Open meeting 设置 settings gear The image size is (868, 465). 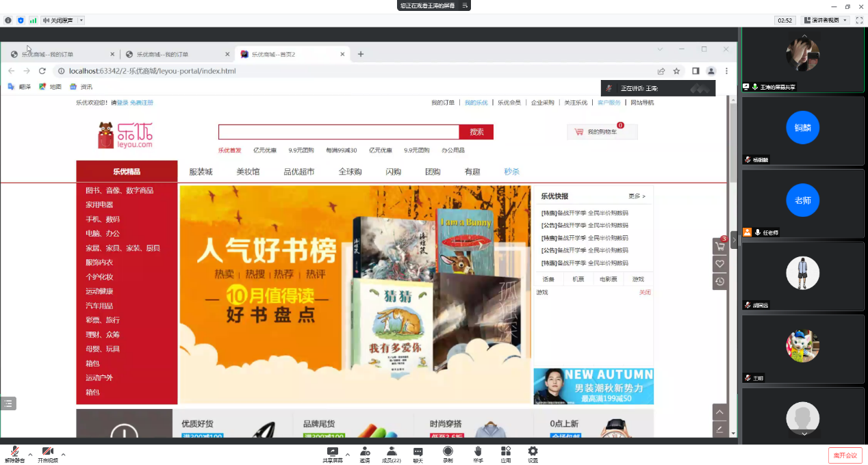tap(533, 454)
